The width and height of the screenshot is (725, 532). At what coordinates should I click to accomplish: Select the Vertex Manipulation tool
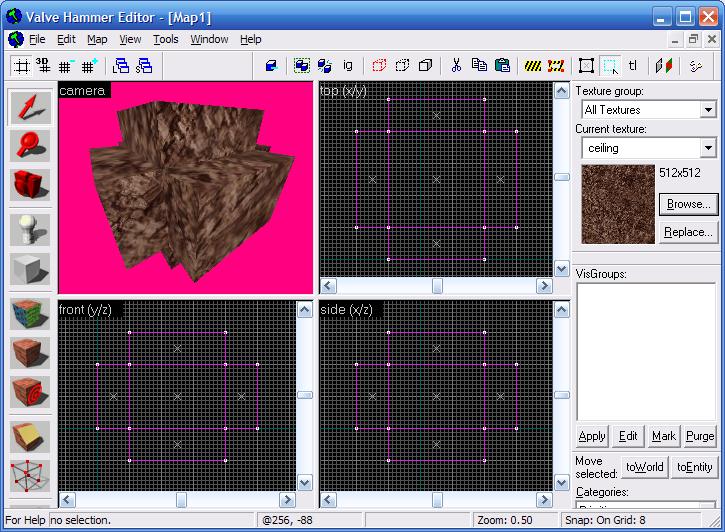pos(31,475)
